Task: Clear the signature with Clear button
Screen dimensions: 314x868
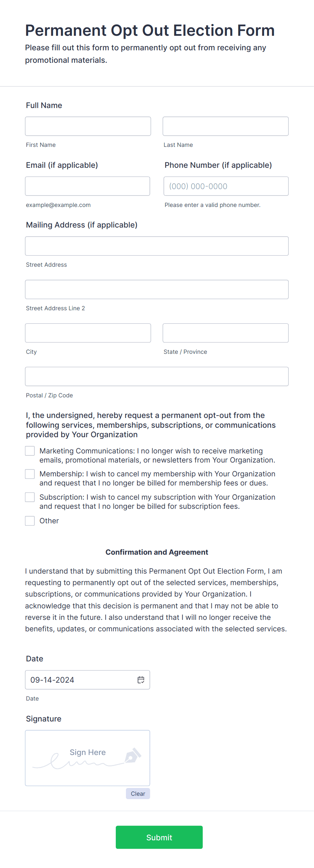Action: [x=138, y=794]
